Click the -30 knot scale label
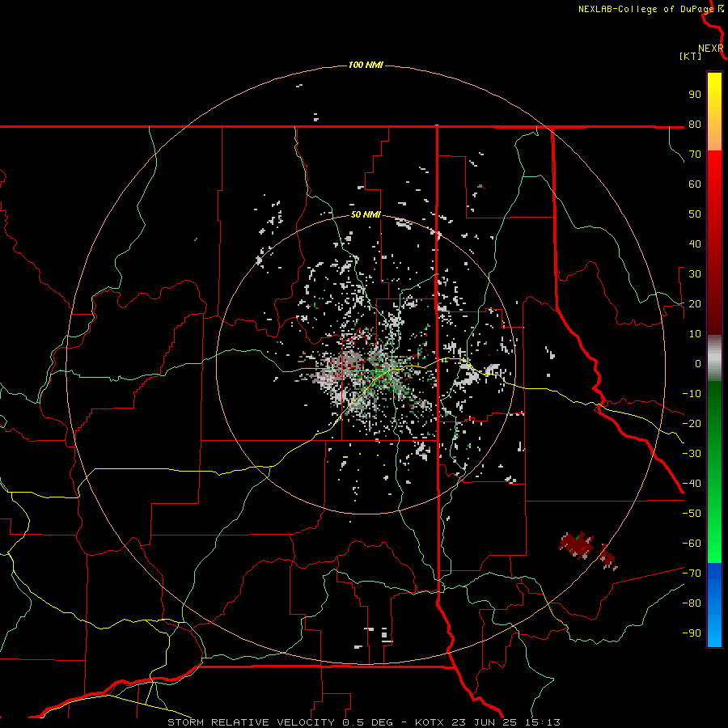 (692, 454)
